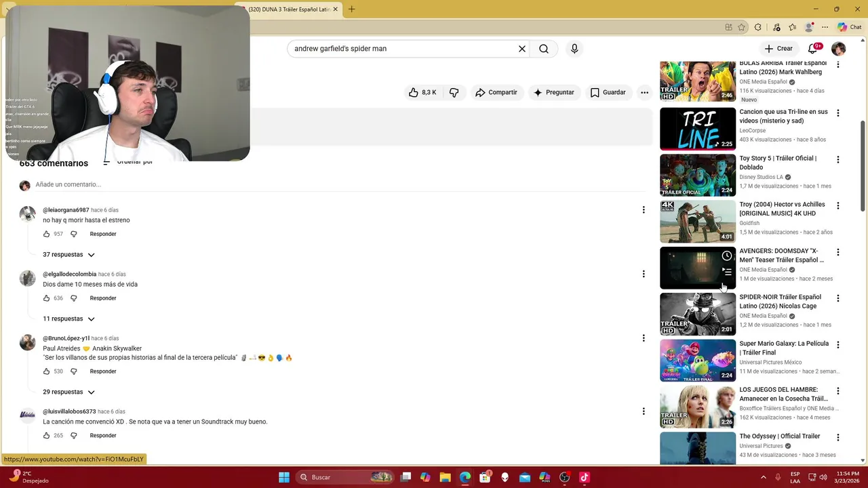Dislike the comment by @BrunoLópez-y1l
Viewport: 868px width, 488px height.
tap(74, 371)
